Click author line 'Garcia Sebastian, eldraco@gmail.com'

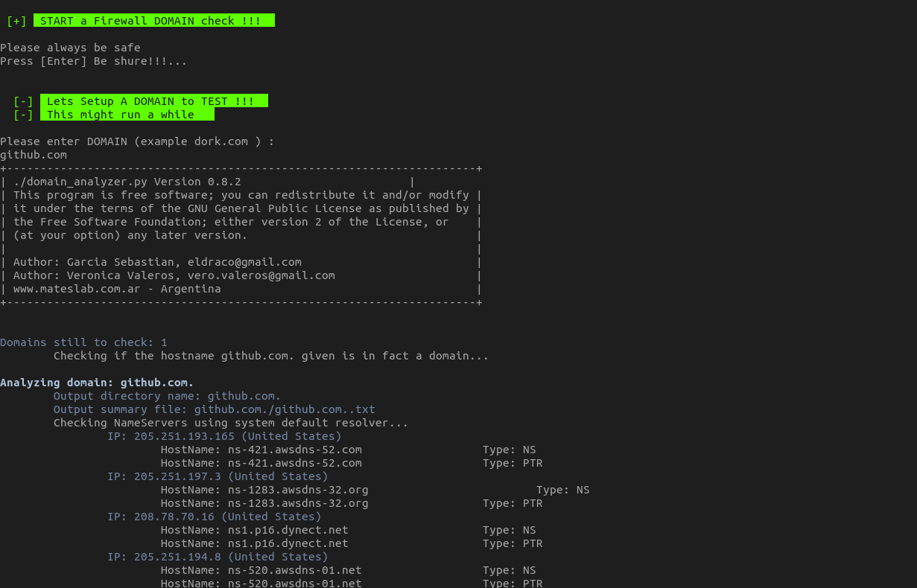(x=157, y=262)
